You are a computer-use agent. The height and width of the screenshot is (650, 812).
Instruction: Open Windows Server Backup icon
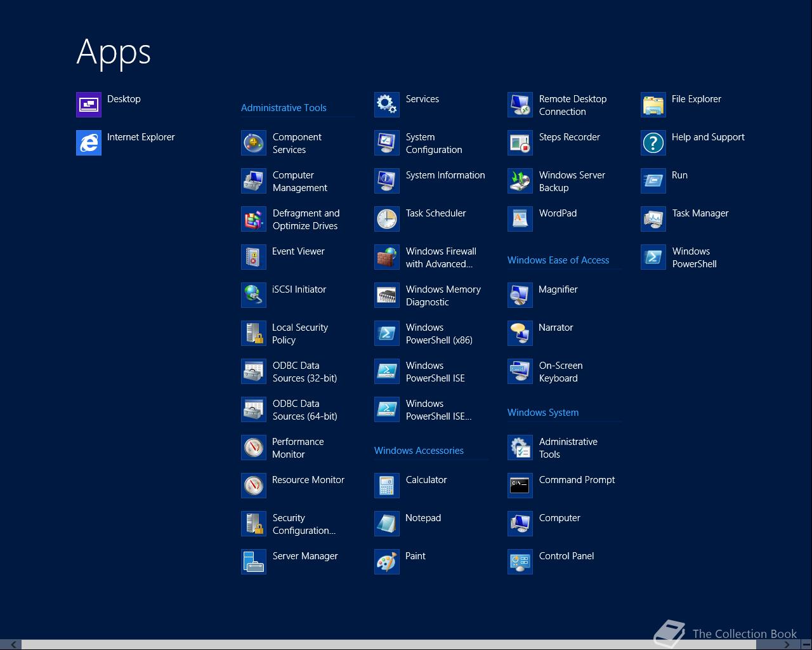coord(520,181)
